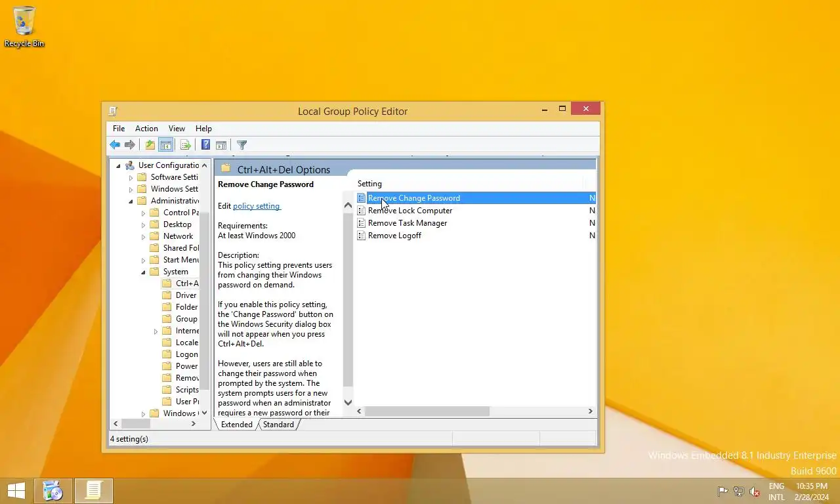Click settings list horizontal scroll right arrow
This screenshot has height=504, width=840.
pos(590,411)
